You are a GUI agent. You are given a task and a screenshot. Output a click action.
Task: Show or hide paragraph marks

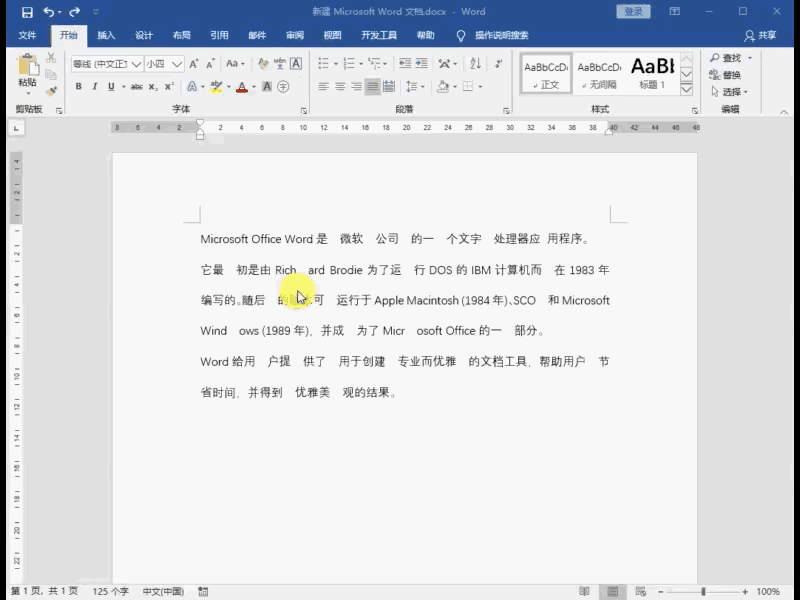(x=498, y=63)
